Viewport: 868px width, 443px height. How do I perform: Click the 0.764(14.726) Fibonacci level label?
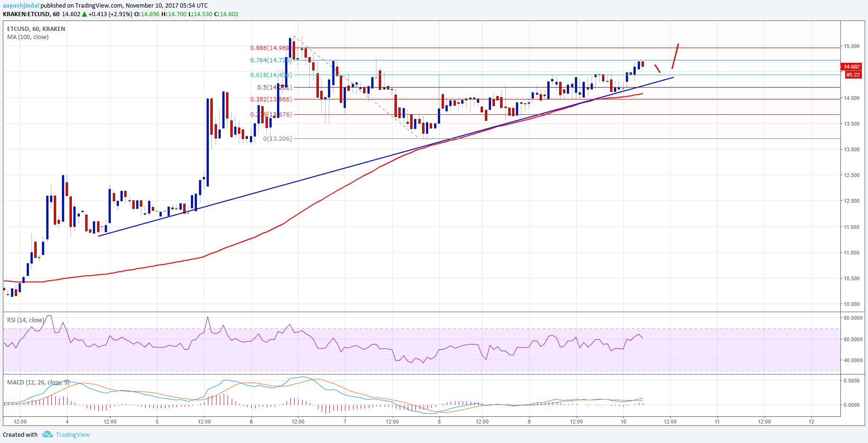tap(270, 60)
